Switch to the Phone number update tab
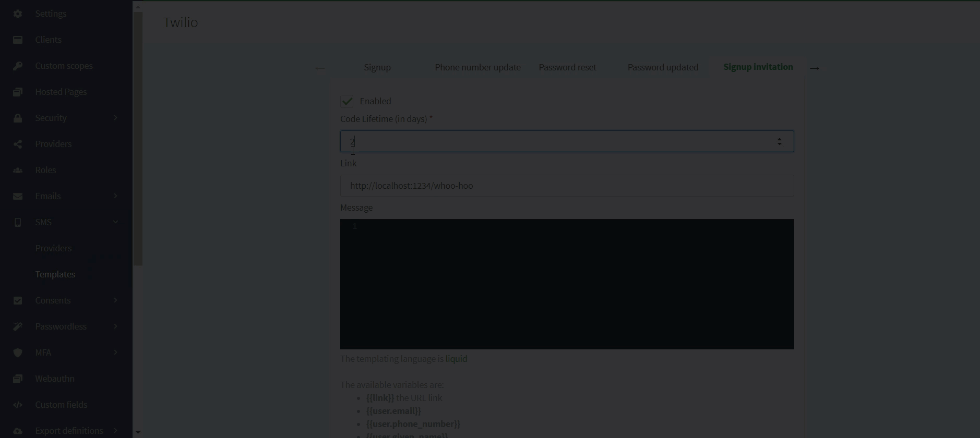The image size is (980, 438). (477, 67)
